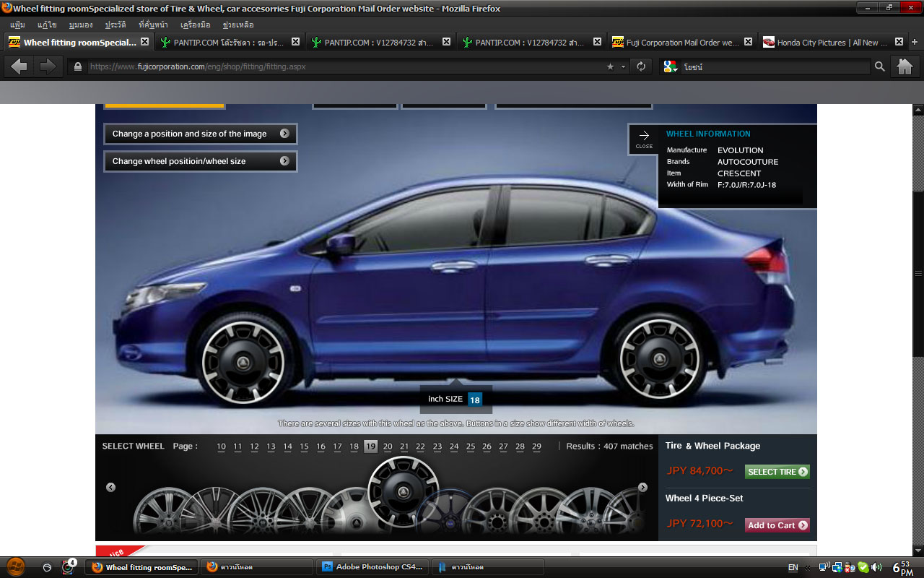Expand Change a position and size of the image
This screenshot has height=578, width=924.
pos(201,134)
